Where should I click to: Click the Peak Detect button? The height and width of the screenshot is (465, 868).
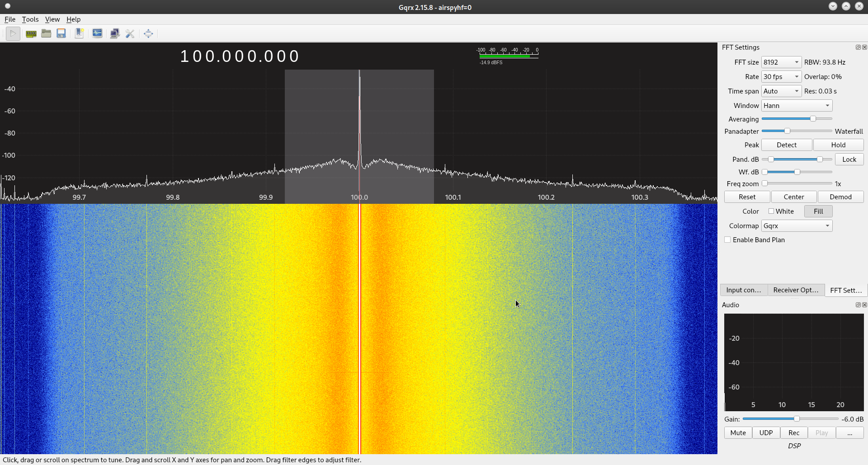point(787,145)
